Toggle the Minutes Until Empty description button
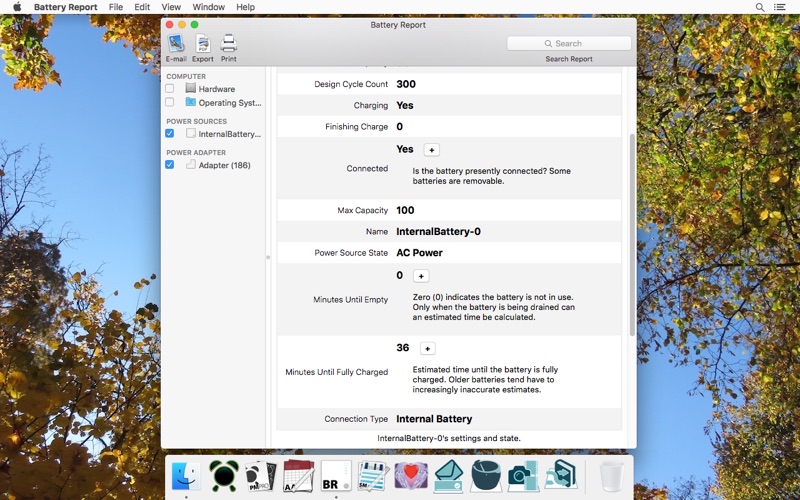Image resolution: width=800 pixels, height=500 pixels. (421, 276)
